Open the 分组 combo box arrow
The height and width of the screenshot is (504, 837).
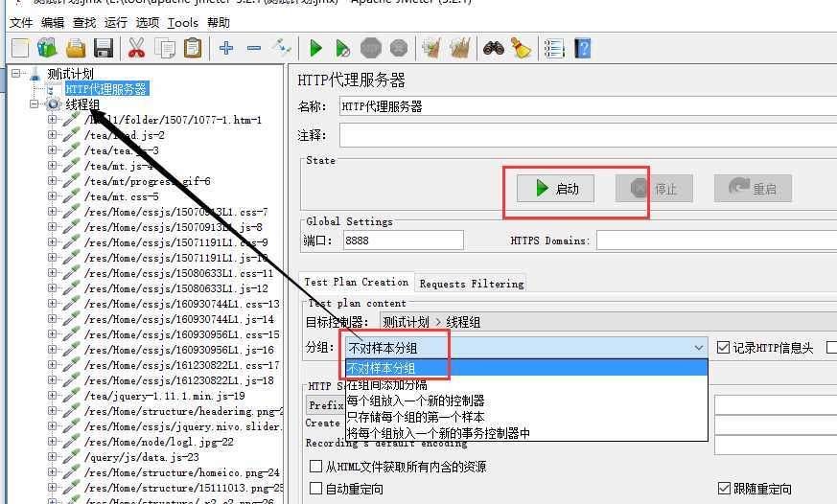point(698,348)
